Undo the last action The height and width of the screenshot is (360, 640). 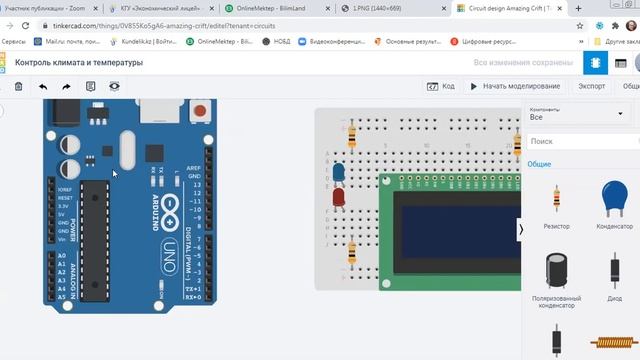tap(43, 87)
